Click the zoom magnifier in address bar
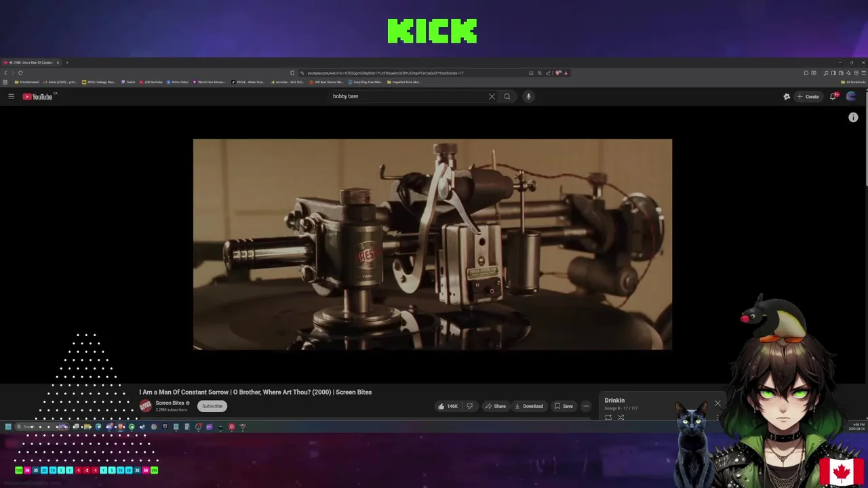Screen dimensions: 868x488 coord(540,73)
